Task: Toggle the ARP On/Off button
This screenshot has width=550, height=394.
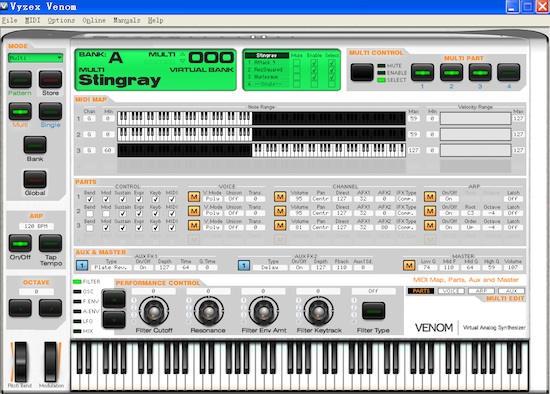Action: 20,243
